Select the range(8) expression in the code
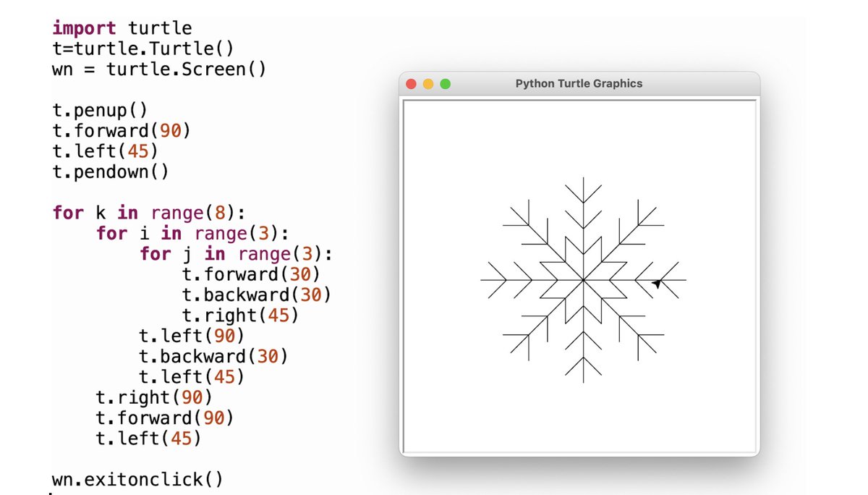Viewport: 868px width, 495px height. (x=197, y=213)
